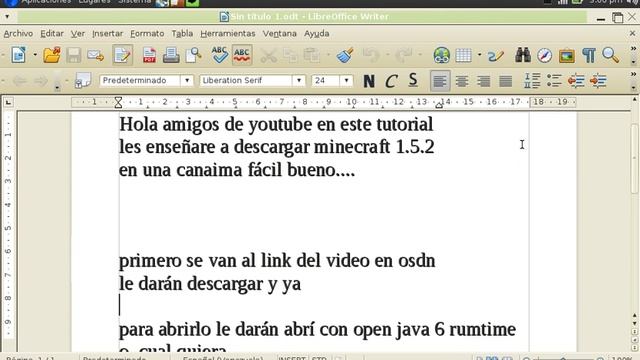
Task: Align text left icon
Action: pos(440,81)
